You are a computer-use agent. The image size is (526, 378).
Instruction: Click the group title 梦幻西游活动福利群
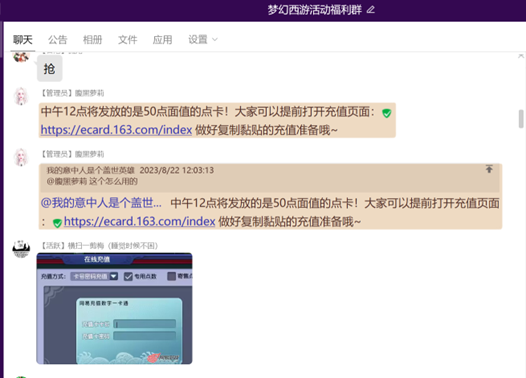pos(315,10)
